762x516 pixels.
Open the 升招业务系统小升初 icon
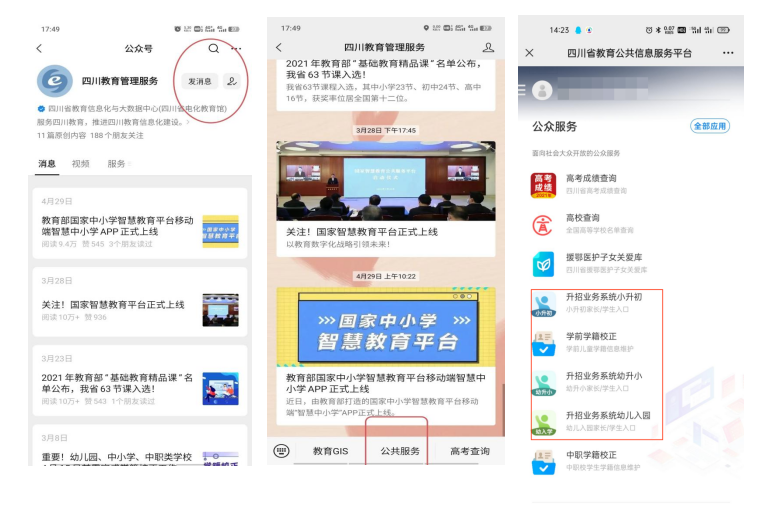tap(543, 304)
